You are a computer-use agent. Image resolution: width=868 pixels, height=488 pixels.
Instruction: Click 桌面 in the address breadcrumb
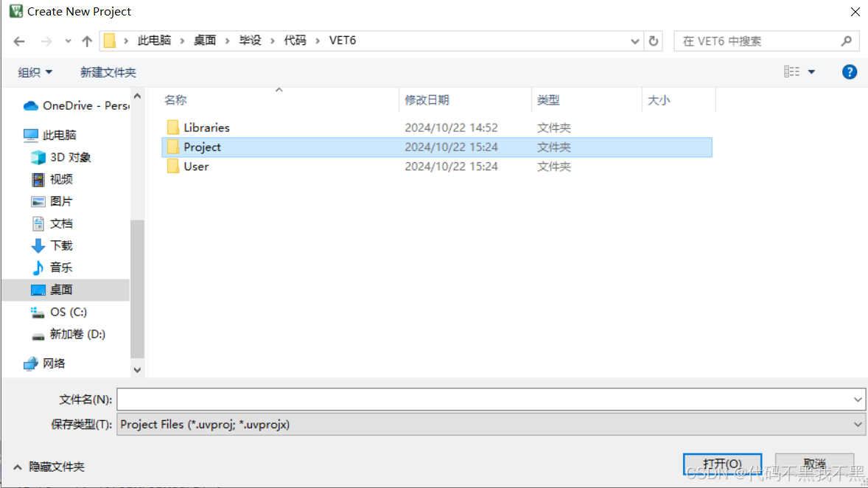coord(205,41)
